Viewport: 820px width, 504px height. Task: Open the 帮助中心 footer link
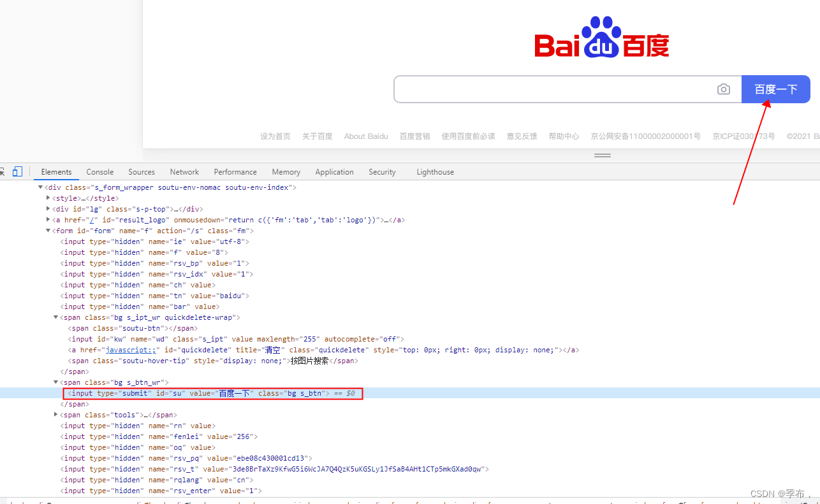(564, 136)
